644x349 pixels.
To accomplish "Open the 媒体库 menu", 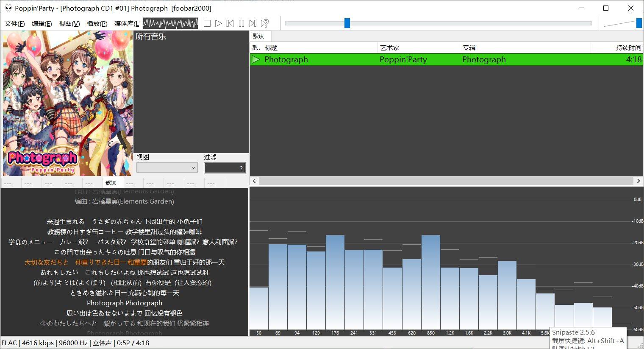I will (126, 24).
